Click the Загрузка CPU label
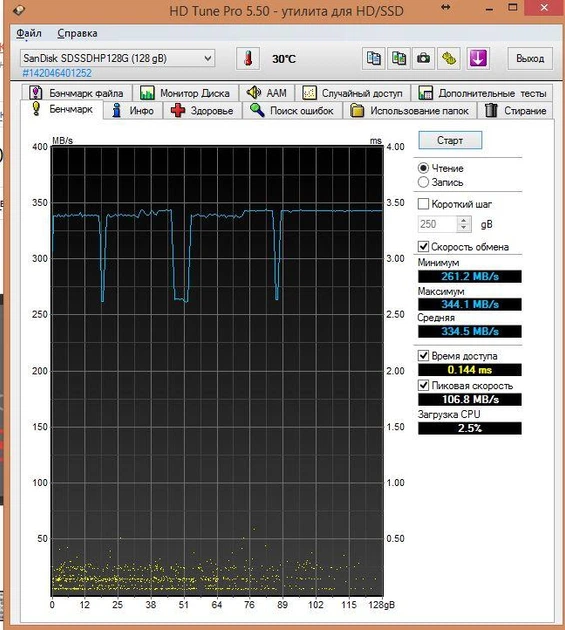The height and width of the screenshot is (630, 565). pos(449,414)
